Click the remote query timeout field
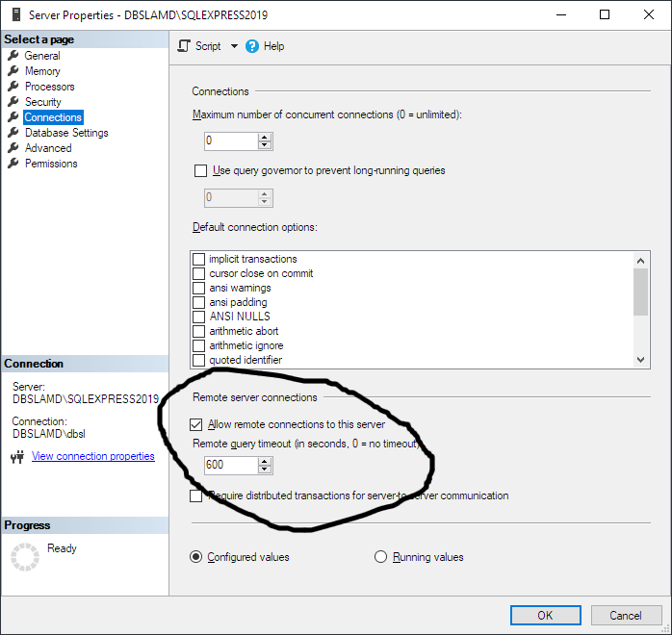672x635 pixels. pos(231,466)
